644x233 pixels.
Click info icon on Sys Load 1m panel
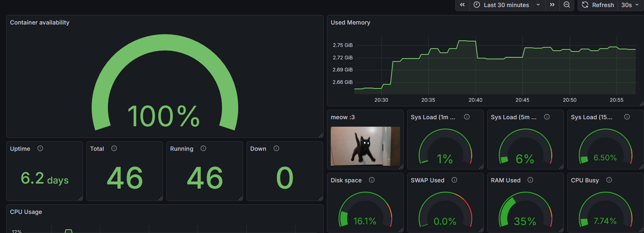click(x=467, y=117)
